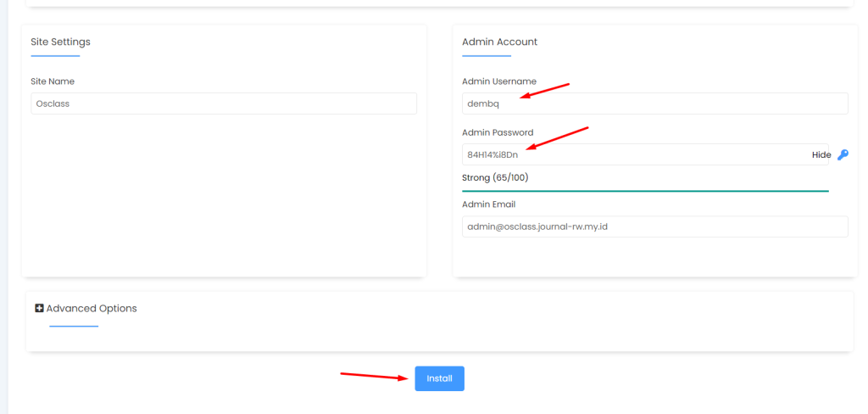868x414 pixels.
Task: Expand the Advanced Options section title
Action: 92,308
